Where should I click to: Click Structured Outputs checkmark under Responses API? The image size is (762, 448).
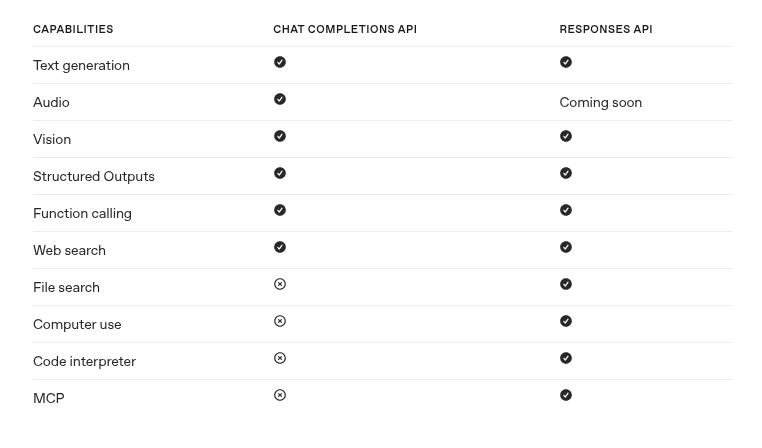coord(566,173)
